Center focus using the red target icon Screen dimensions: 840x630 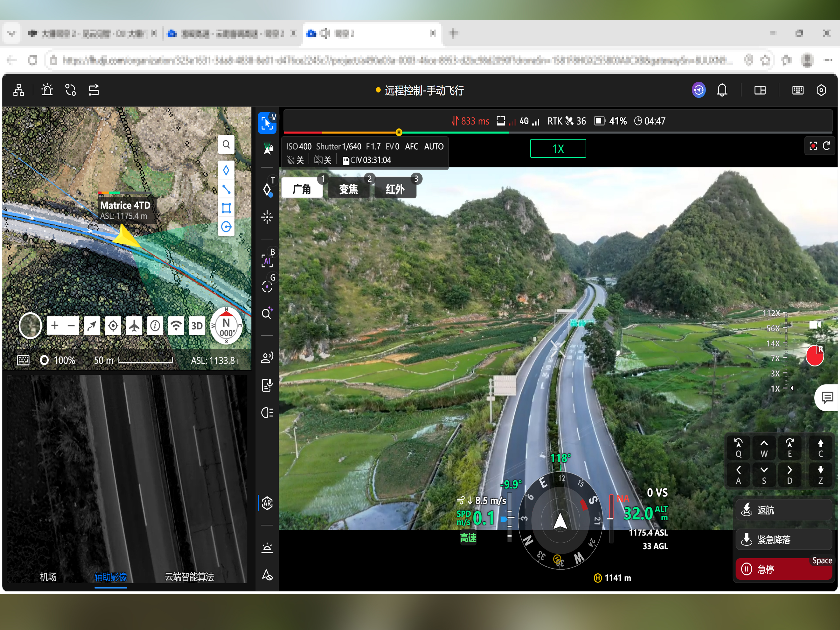[x=813, y=146]
